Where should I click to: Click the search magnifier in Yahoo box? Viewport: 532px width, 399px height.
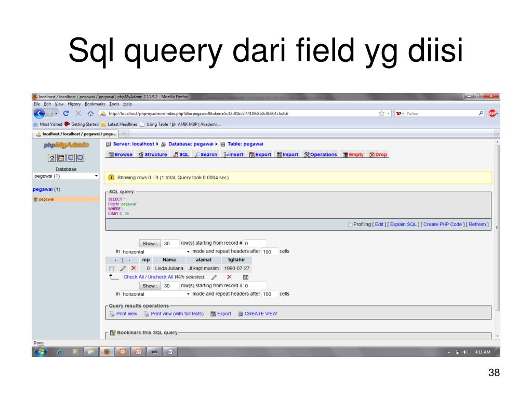tap(481, 113)
